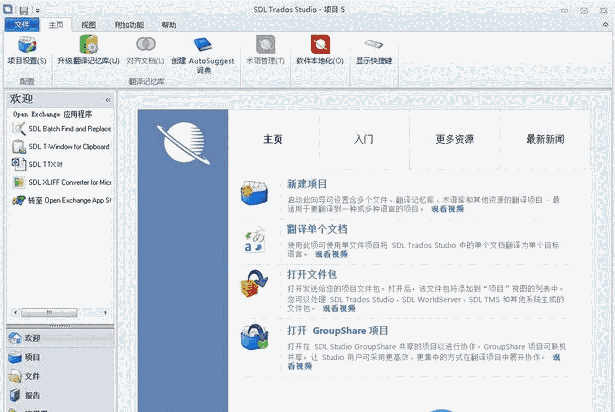Select 主页 tab in welcome page
This screenshot has width=615, height=412.
[x=273, y=139]
